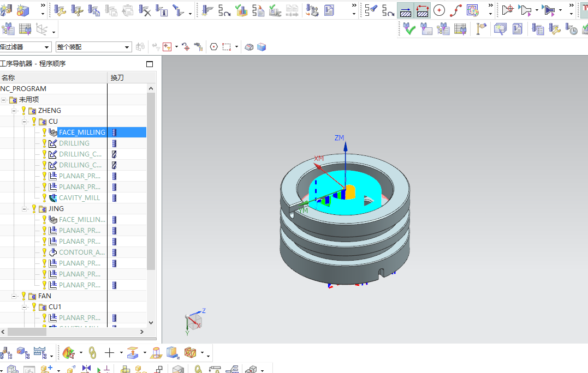Open dropdown arrow next to plus icon
The image size is (588, 373).
pos(121,352)
